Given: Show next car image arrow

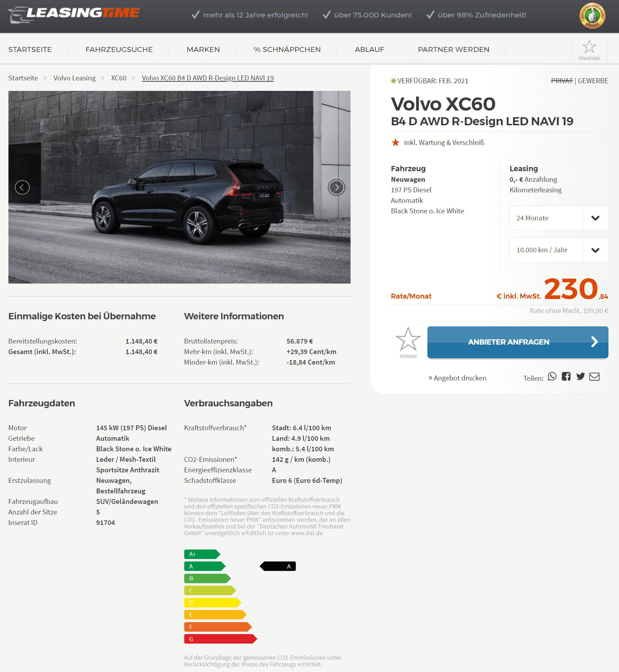Looking at the screenshot, I should pyautogui.click(x=337, y=187).
